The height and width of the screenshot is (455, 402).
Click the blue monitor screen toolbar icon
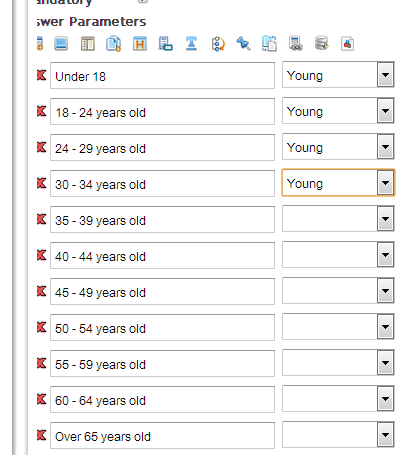coord(61,44)
